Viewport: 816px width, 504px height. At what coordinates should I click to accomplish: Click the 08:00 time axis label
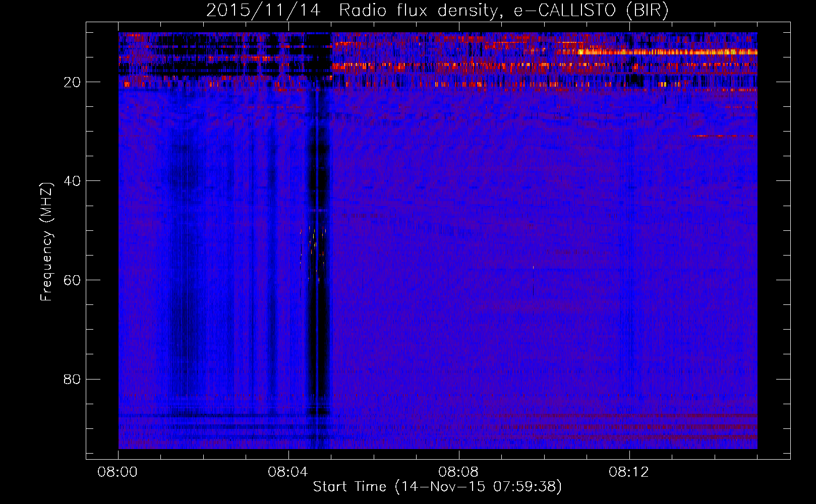[x=118, y=472]
